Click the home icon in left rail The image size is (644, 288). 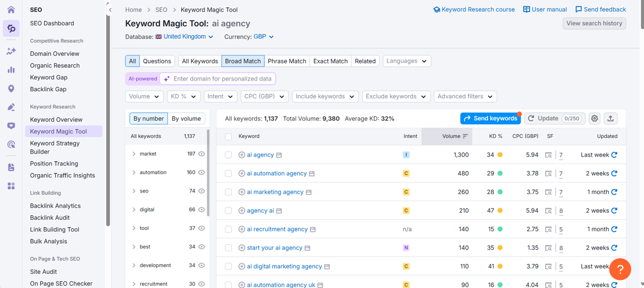pyautogui.click(x=11, y=10)
